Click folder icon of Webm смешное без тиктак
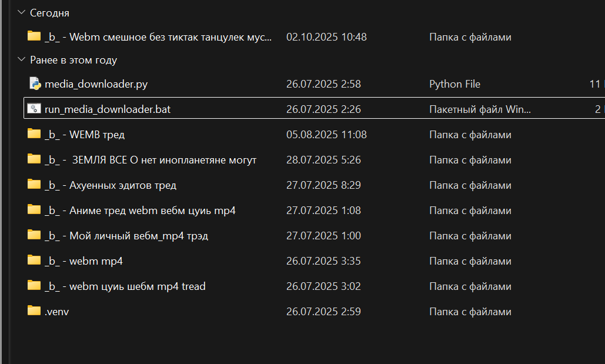 34,36
